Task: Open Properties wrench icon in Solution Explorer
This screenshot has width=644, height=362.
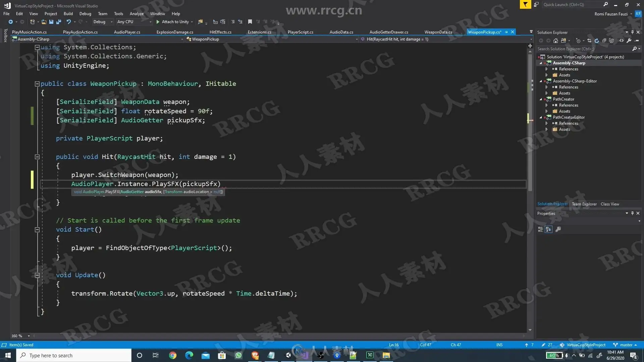Action: (x=629, y=41)
